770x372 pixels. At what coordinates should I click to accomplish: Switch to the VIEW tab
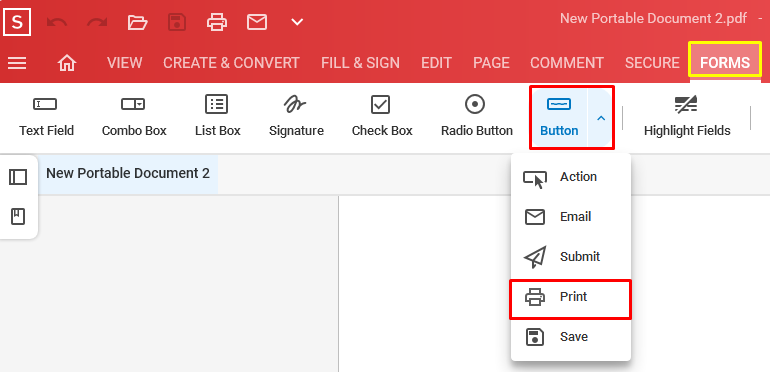pyautogui.click(x=125, y=63)
